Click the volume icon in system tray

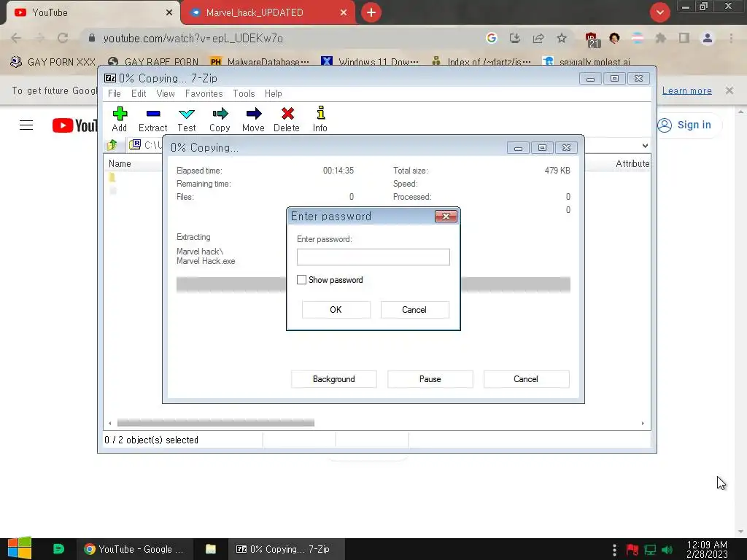pos(667,550)
